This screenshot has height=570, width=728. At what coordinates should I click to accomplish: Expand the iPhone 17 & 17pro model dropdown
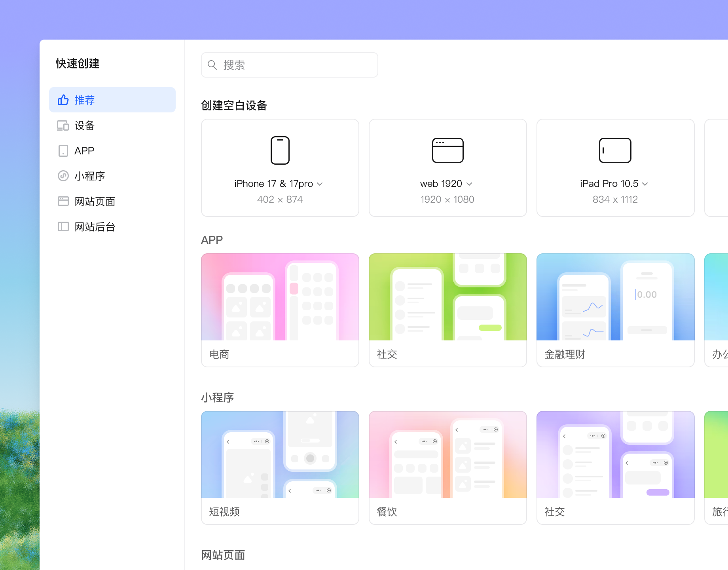320,184
